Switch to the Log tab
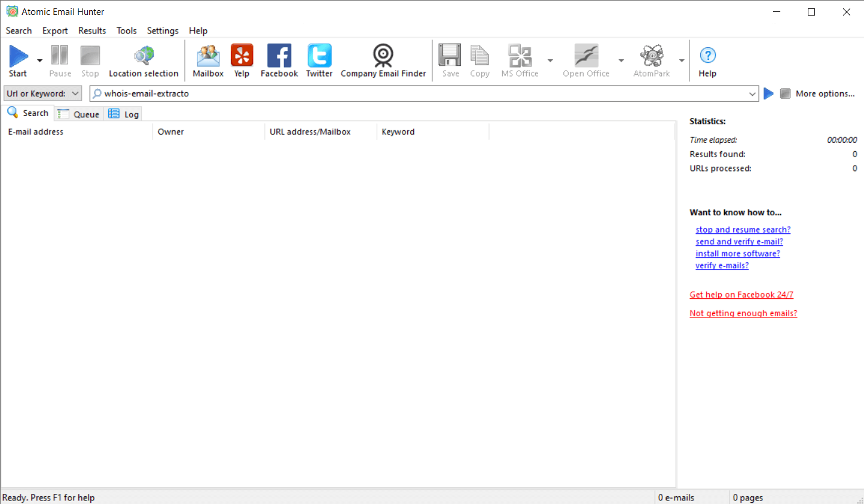 (x=124, y=114)
